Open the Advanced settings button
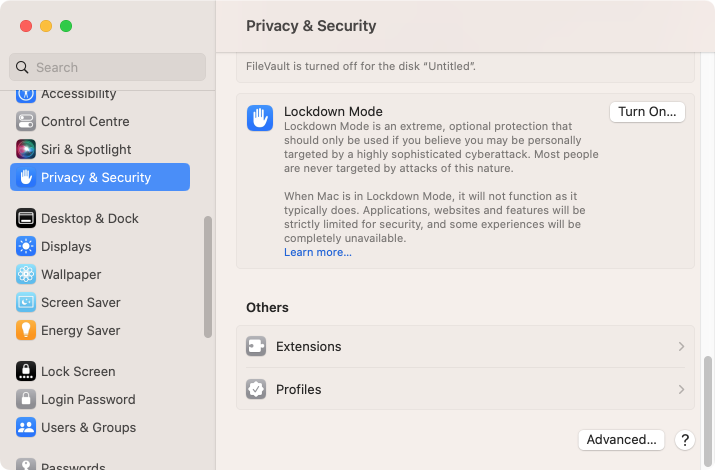The image size is (715, 470). 621,439
